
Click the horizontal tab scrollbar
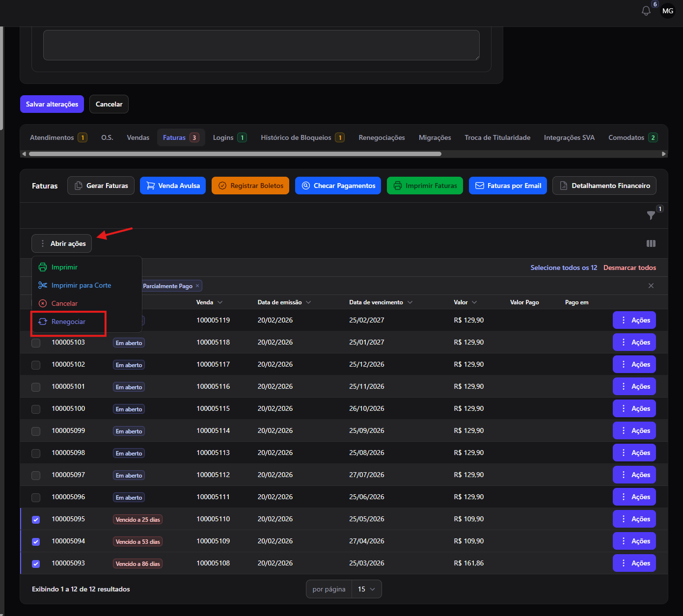click(235, 154)
